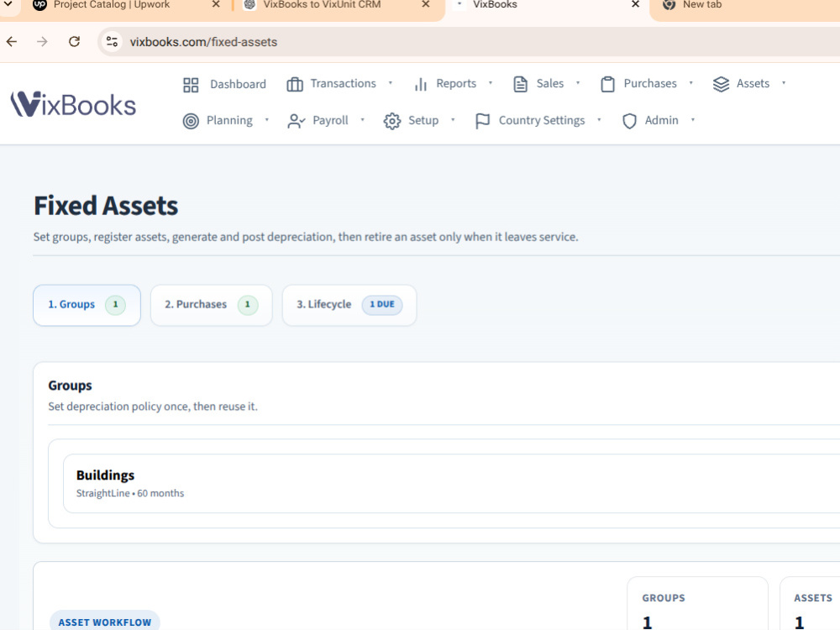Screen dimensions: 840x630
Task: Click the 'StraightLine • 60 months' text
Action: 129,493
